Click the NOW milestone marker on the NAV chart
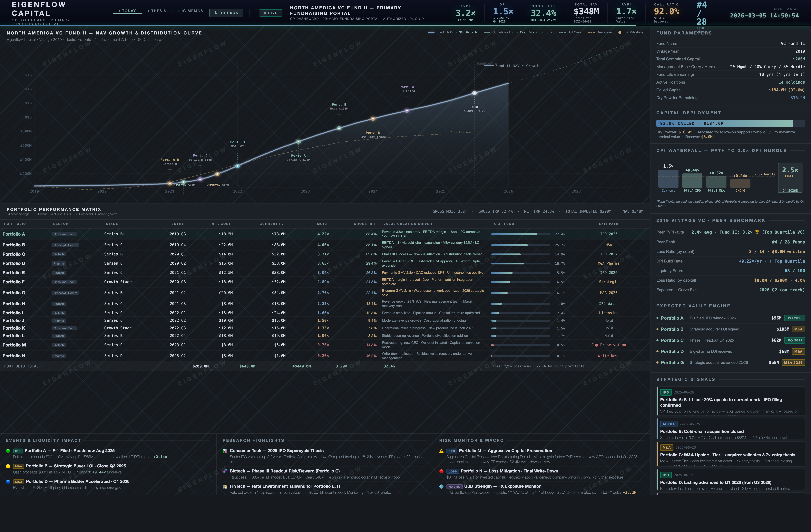 click(x=474, y=92)
